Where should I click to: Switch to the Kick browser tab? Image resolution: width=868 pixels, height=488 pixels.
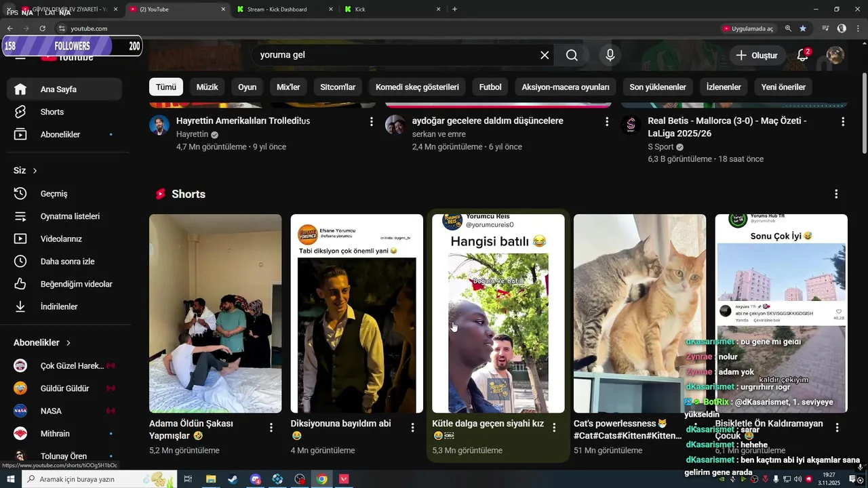point(393,9)
